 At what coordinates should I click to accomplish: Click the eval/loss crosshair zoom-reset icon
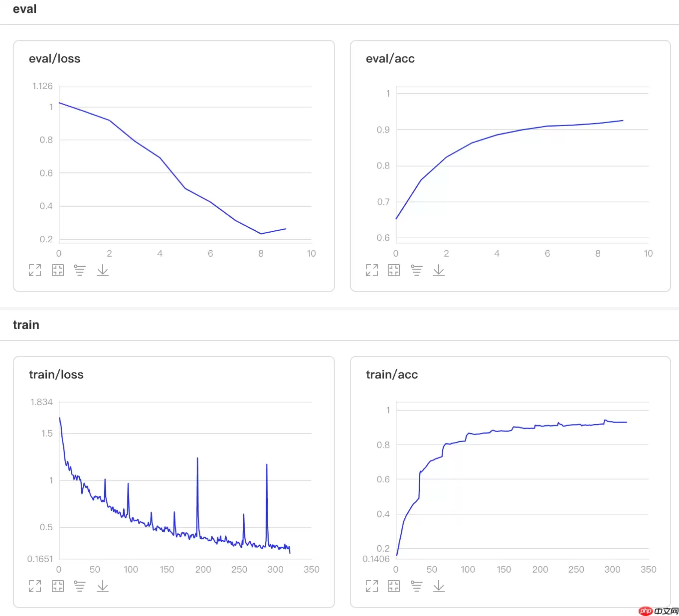click(58, 270)
